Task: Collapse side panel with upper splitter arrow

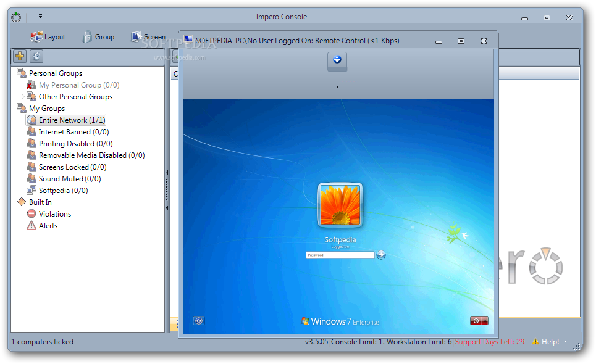Action: [x=167, y=173]
